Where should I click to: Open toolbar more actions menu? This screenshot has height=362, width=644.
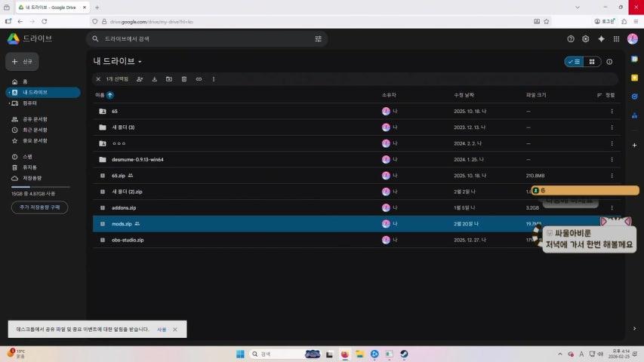pyautogui.click(x=214, y=79)
